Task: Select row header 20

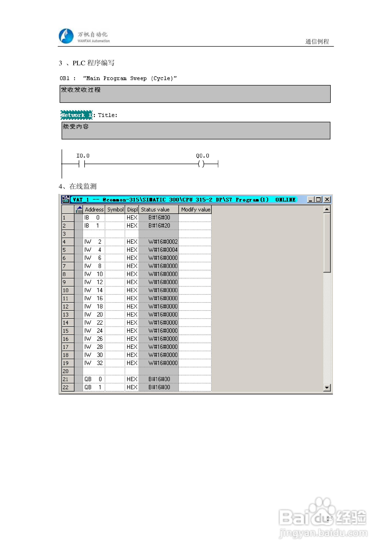Action: click(x=68, y=371)
